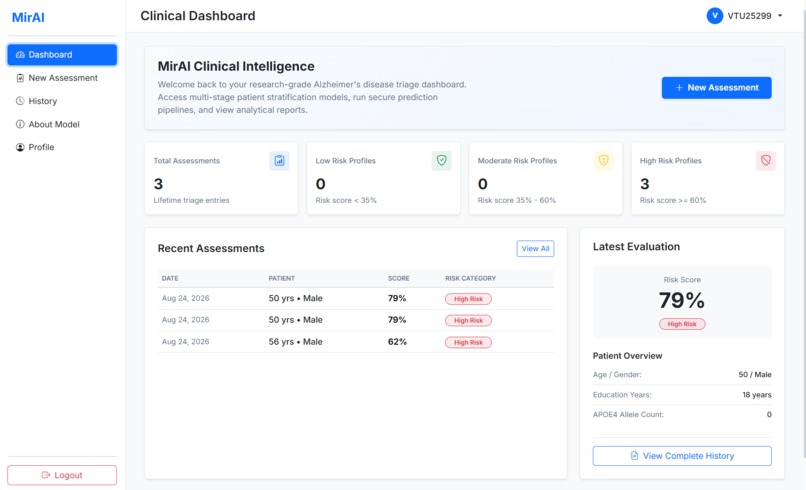Click the Recent Assessments heading
The height and width of the screenshot is (490, 806).
pyautogui.click(x=211, y=248)
